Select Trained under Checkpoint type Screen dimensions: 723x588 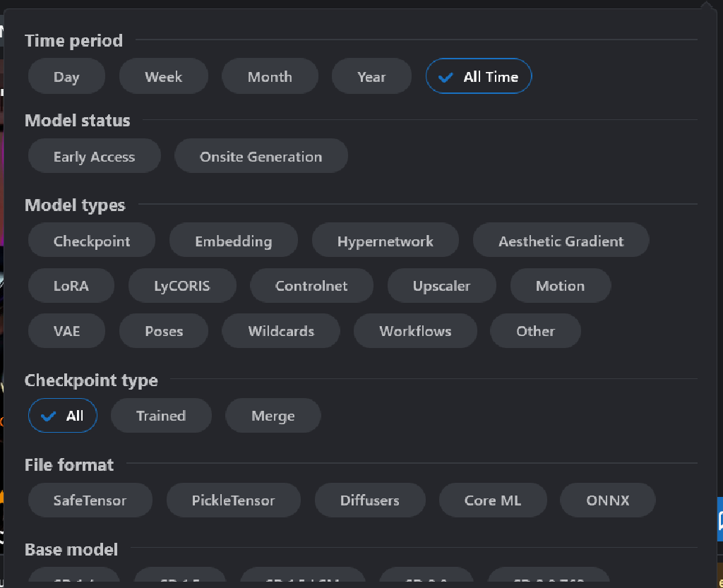[x=161, y=415]
